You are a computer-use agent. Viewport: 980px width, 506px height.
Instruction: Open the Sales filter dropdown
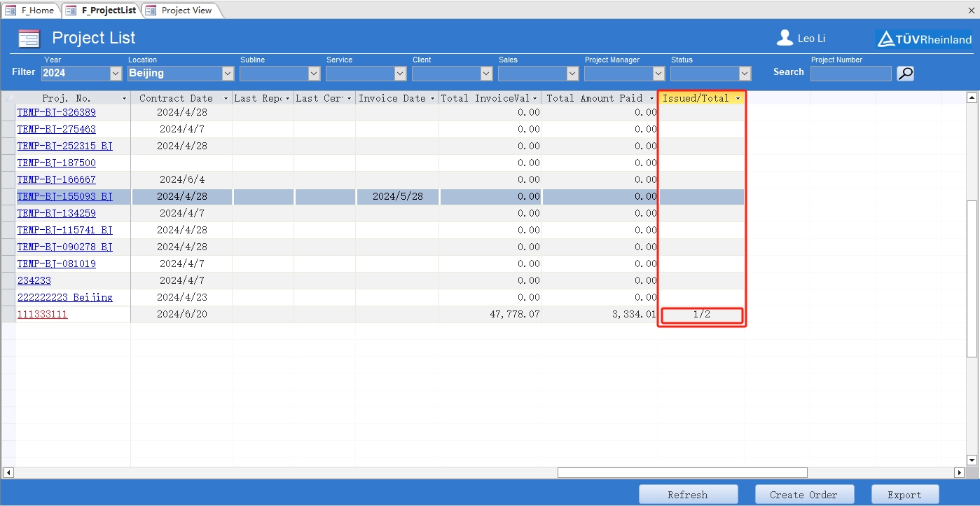[x=572, y=73]
